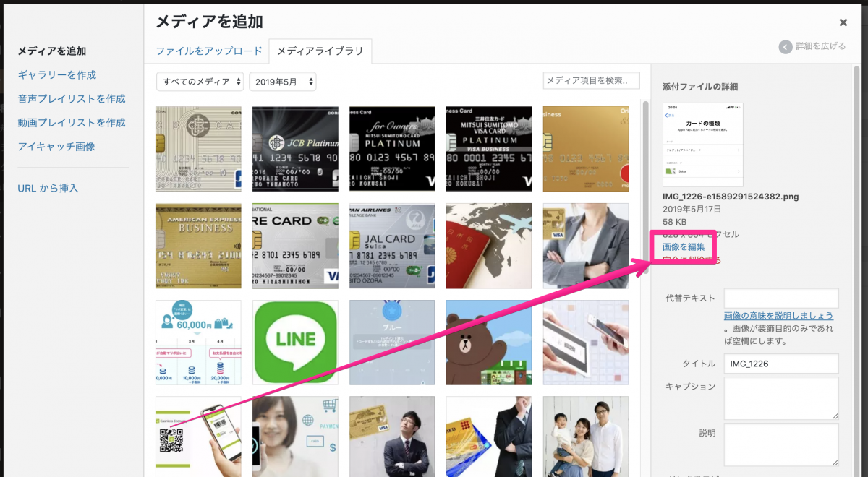
Task: Select the family with child thumbnail
Action: point(586,436)
